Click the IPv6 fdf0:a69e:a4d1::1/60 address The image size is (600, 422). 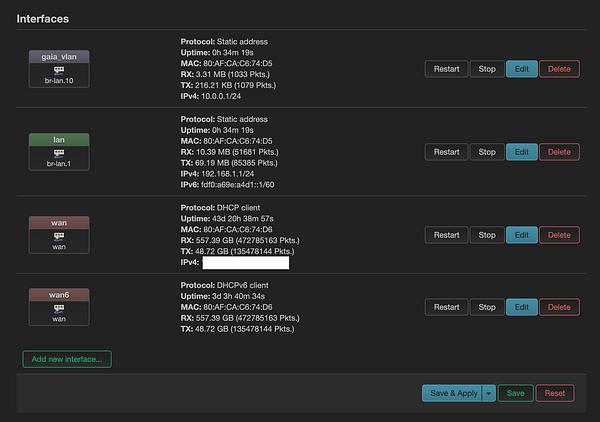237,184
